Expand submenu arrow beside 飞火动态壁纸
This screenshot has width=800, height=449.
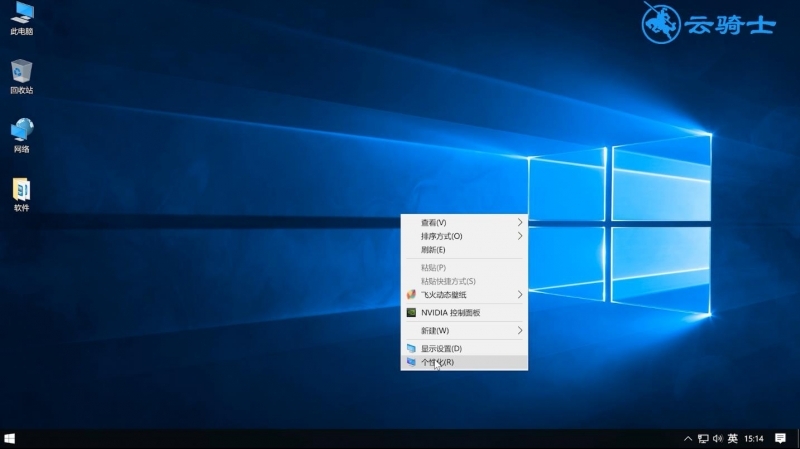[x=519, y=294]
